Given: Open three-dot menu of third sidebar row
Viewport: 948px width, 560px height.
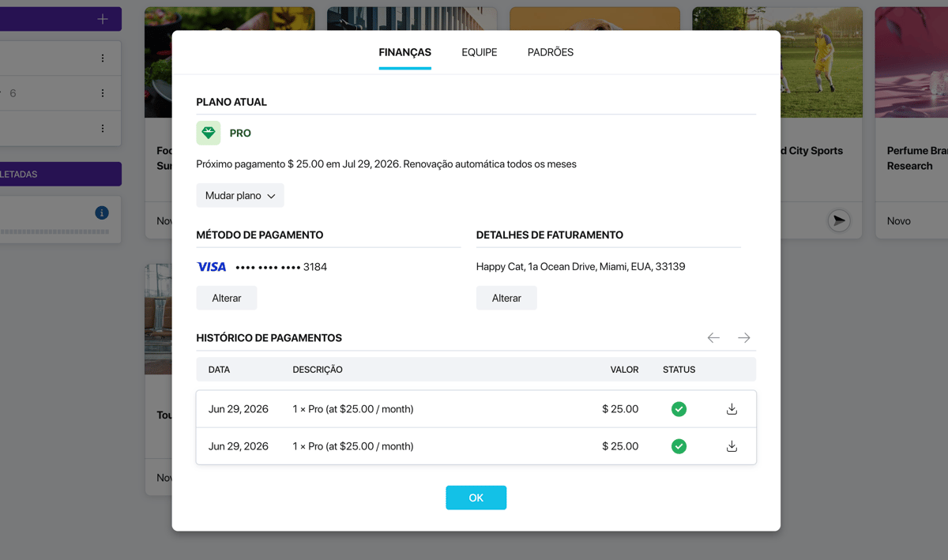Looking at the screenshot, I should click(103, 128).
